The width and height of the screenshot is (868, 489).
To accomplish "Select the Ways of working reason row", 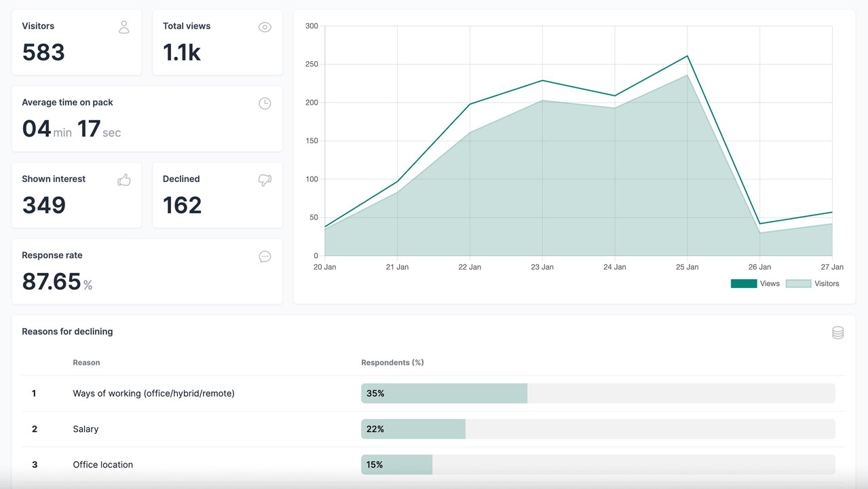I will (x=153, y=393).
